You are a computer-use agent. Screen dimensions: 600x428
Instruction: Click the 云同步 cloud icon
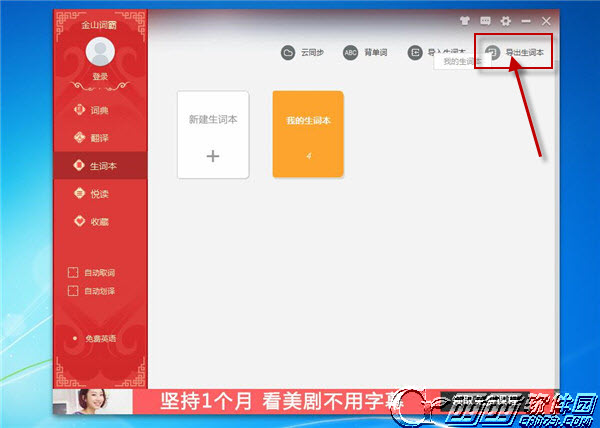click(x=288, y=52)
